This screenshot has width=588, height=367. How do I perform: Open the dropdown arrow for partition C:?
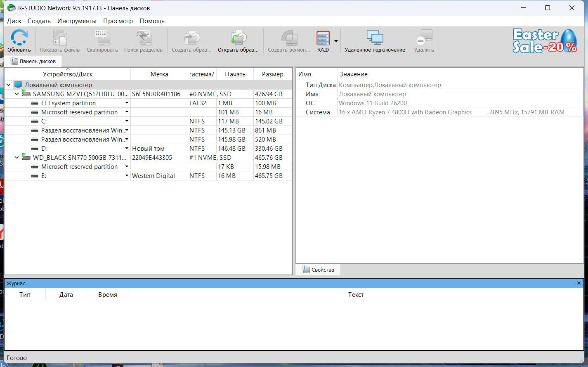click(127, 121)
